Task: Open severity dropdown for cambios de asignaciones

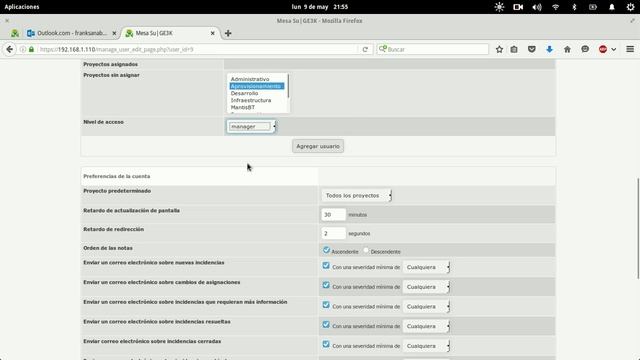Action: coord(426,287)
